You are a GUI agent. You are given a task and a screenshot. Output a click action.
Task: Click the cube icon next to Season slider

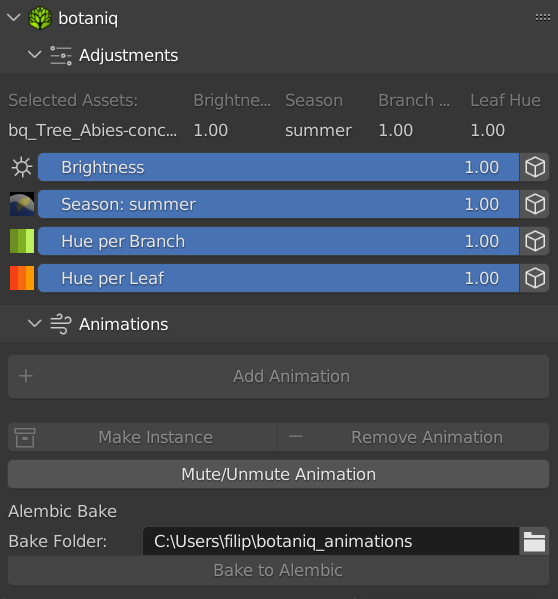535,204
